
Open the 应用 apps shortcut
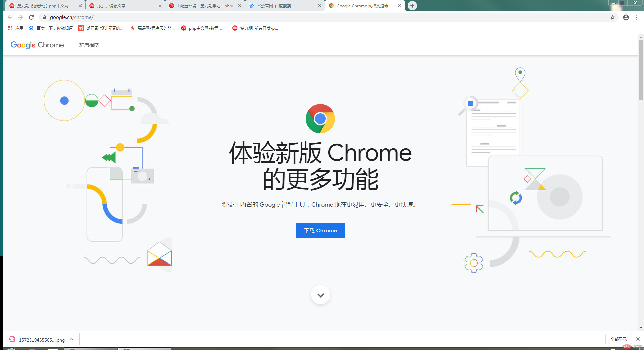click(x=15, y=28)
